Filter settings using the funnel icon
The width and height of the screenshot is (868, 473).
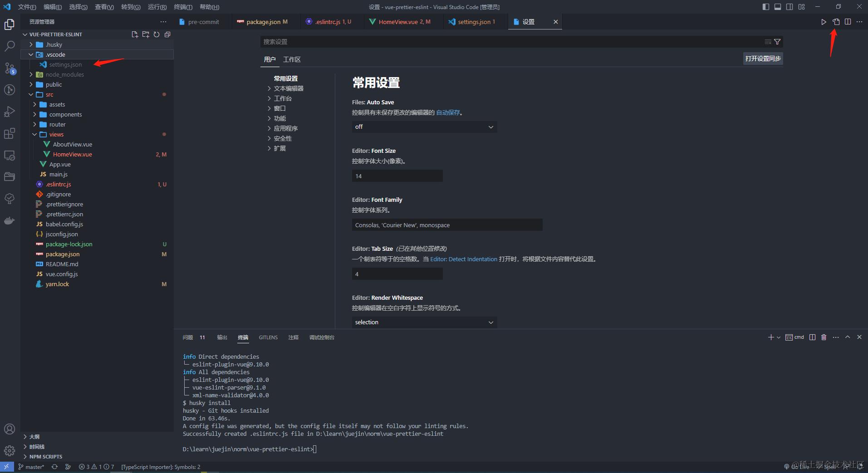tap(777, 42)
